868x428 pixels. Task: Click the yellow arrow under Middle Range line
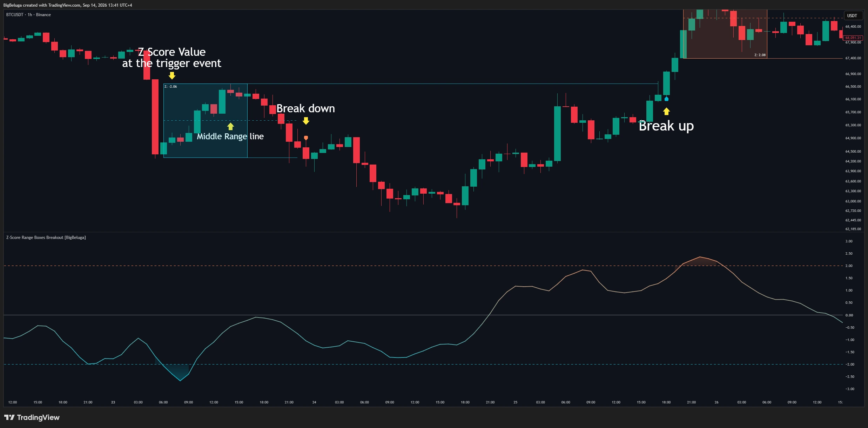point(230,126)
